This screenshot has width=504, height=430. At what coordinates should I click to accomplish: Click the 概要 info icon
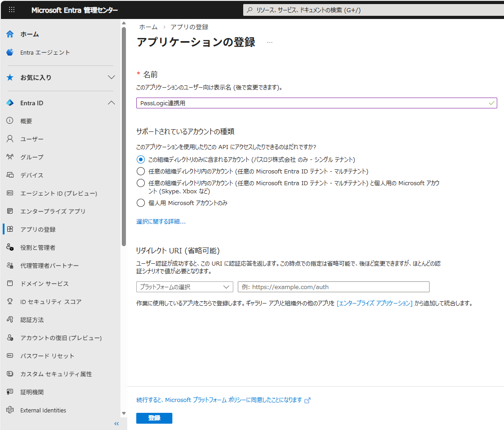tap(10, 121)
